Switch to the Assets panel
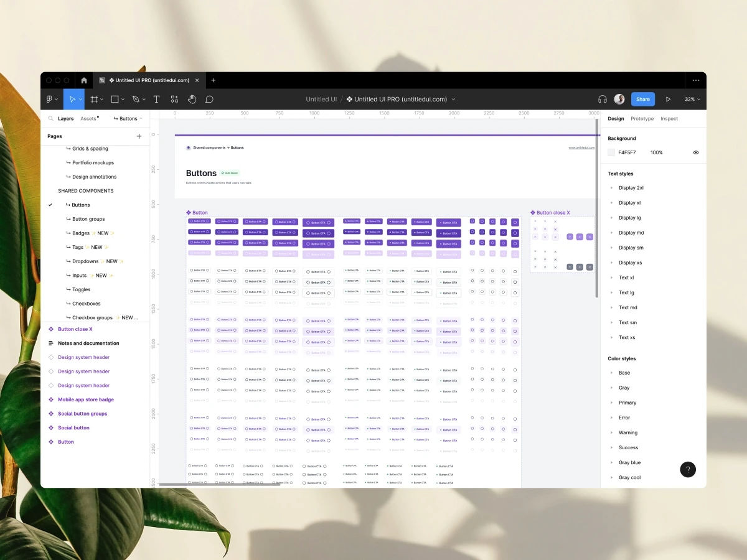Viewport: 747px width, 560px height. (x=87, y=118)
